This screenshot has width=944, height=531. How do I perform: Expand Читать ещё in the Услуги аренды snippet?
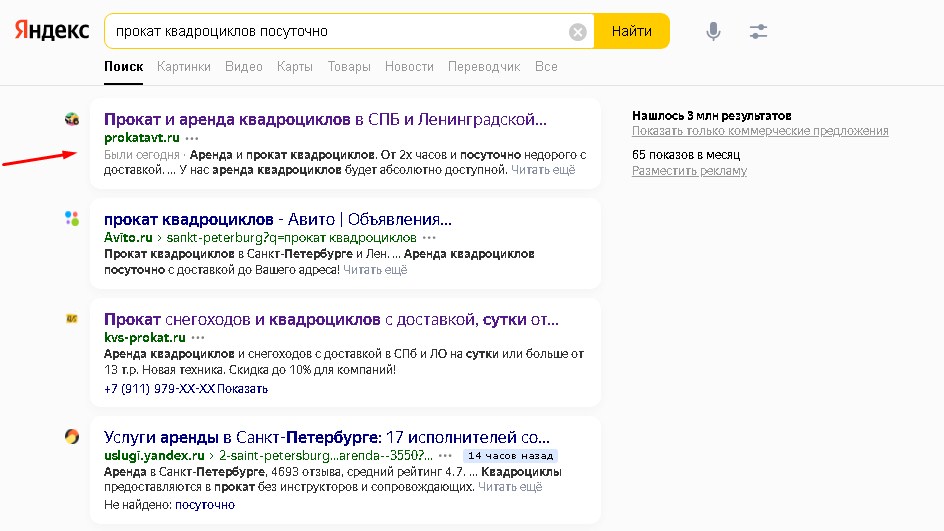[510, 486]
